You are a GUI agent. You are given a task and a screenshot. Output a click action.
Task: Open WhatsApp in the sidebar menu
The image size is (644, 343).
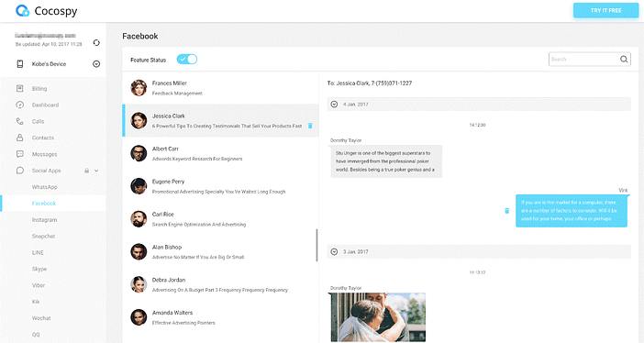coord(45,187)
